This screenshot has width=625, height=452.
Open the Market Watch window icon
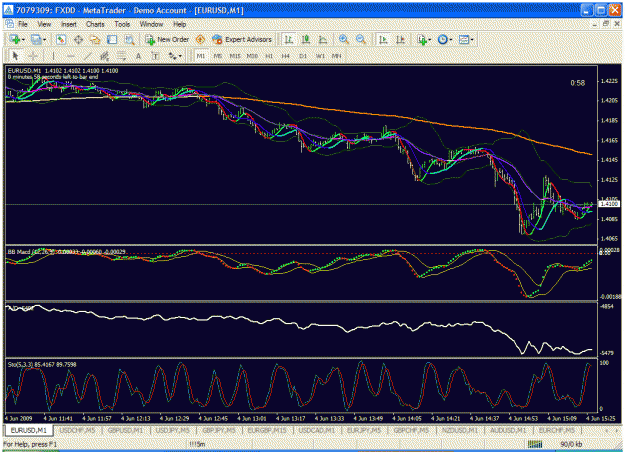(61, 39)
